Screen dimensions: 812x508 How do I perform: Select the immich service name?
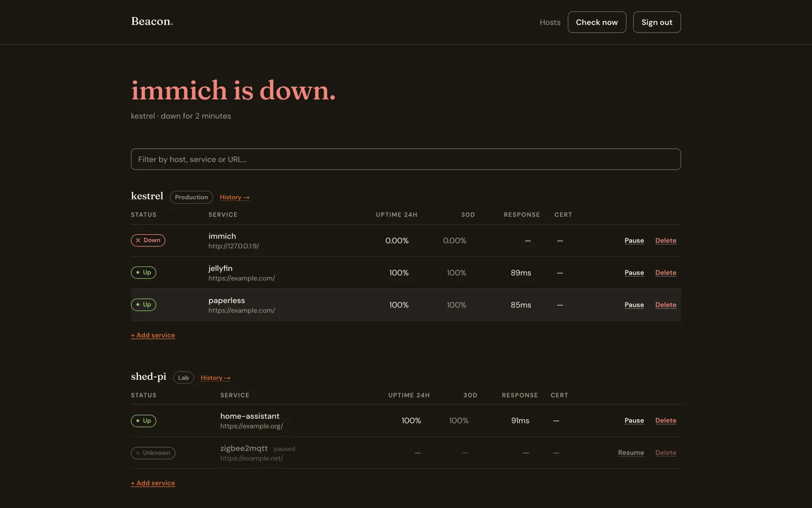click(x=222, y=236)
